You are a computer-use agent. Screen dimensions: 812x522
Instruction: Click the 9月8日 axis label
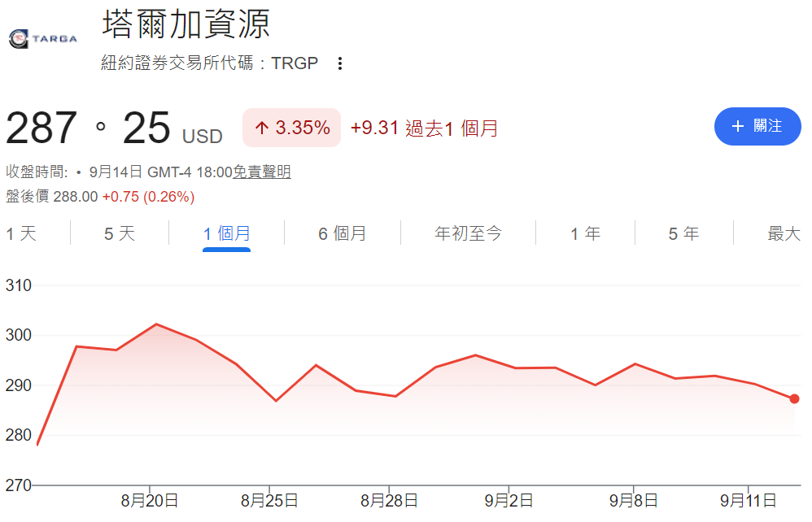pos(634,501)
